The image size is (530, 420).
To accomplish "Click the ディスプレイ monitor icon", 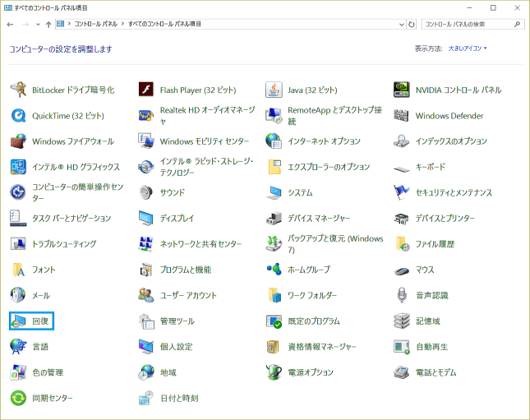I will (146, 219).
